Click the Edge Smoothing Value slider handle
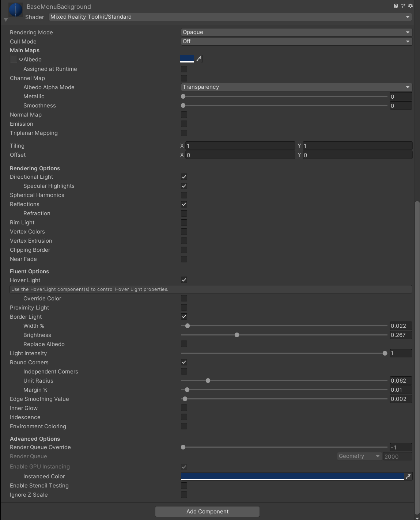This screenshot has width=420, height=520. pos(185,399)
